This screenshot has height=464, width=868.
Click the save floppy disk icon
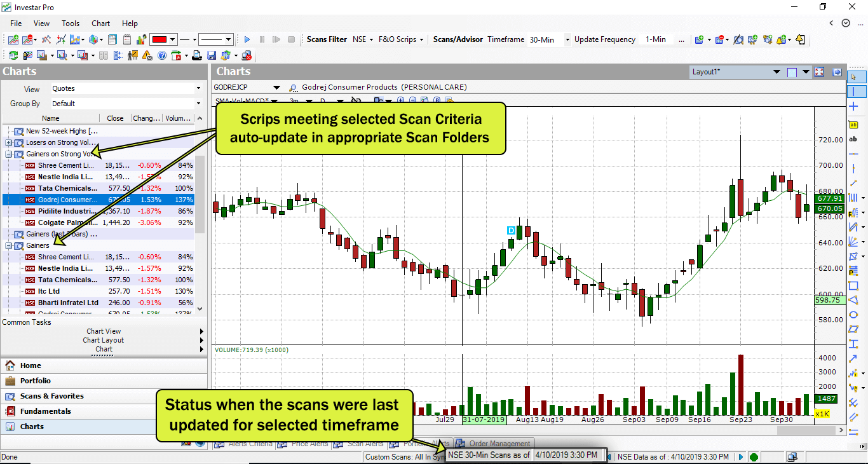(212, 55)
